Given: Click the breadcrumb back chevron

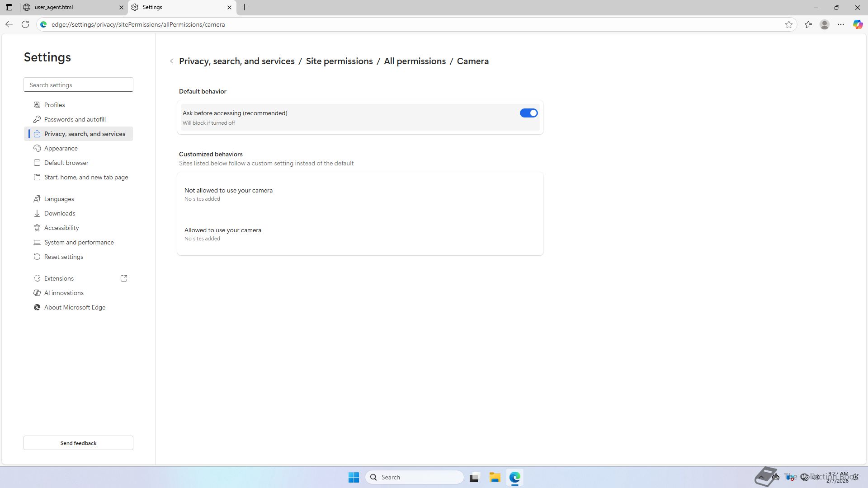Looking at the screenshot, I should pyautogui.click(x=171, y=61).
